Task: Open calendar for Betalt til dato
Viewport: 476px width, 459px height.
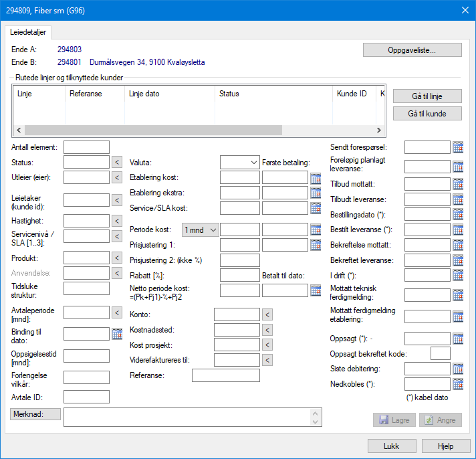Action: click(316, 290)
